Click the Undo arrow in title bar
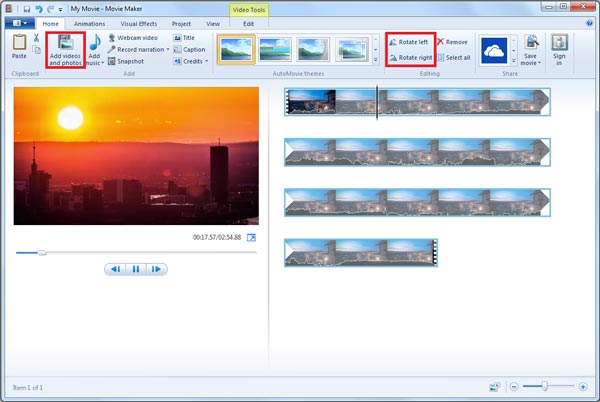This screenshot has width=600, height=402. point(39,9)
